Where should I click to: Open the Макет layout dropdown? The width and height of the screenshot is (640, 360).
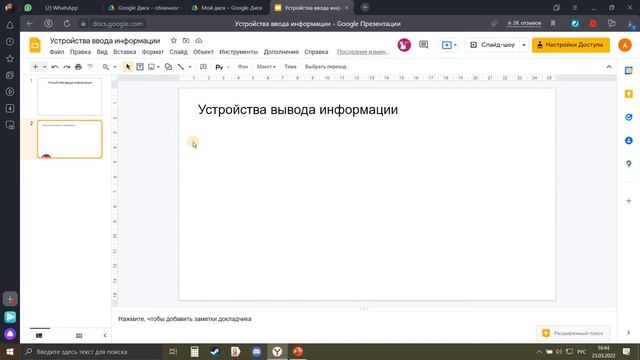pyautogui.click(x=266, y=67)
